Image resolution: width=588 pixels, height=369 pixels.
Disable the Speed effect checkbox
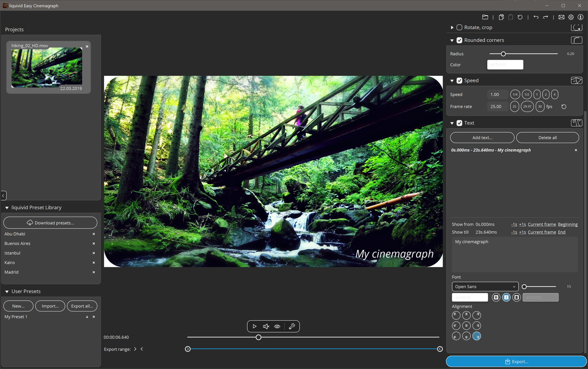pyautogui.click(x=459, y=81)
